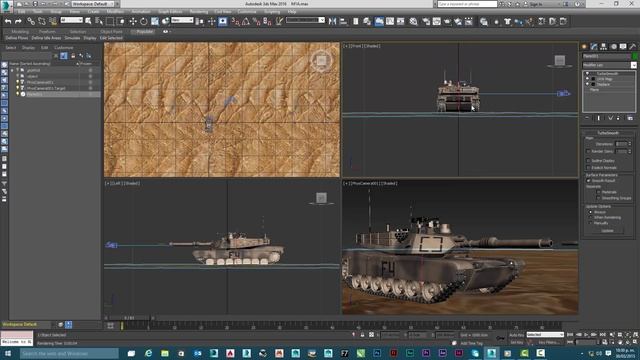Click Pin Stack below modifier stack
Viewport: 640px width, 360px height.
(588, 118)
